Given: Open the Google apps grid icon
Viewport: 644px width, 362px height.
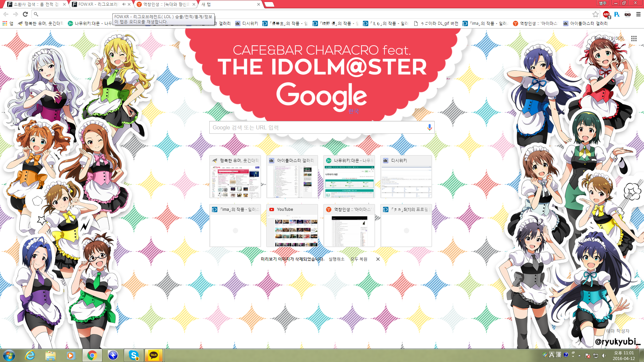Looking at the screenshot, I should pyautogui.click(x=634, y=39).
